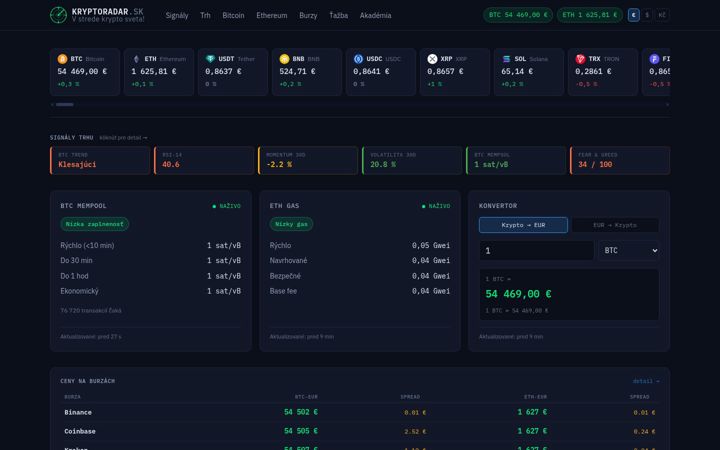The height and width of the screenshot is (450, 720).
Task: Open the SOL Solana ticker card
Action: pyautogui.click(x=529, y=72)
